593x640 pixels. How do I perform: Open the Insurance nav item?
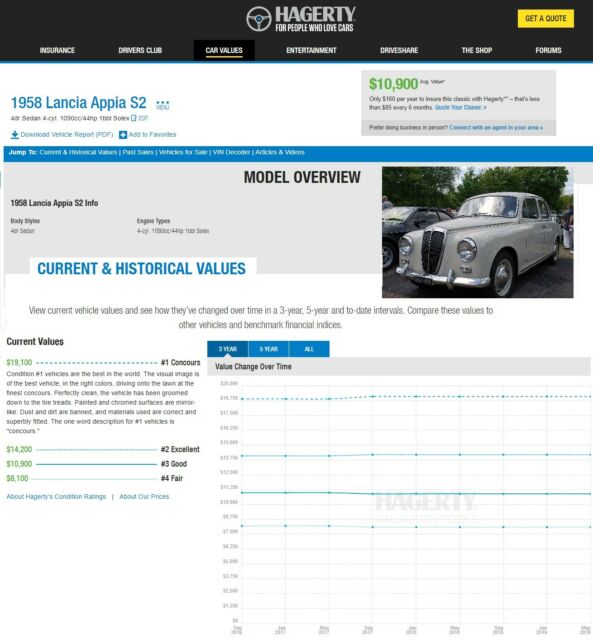(57, 50)
